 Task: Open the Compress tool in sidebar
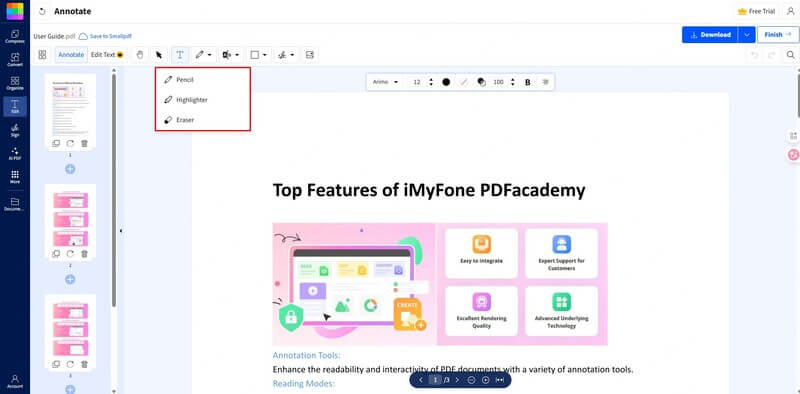pos(15,36)
